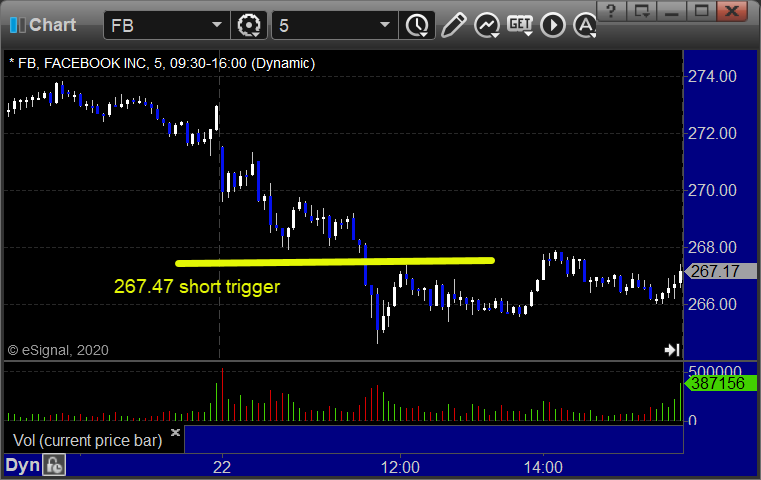This screenshot has height=480, width=761.
Task: Click the GET toolbar icon
Action: point(520,25)
